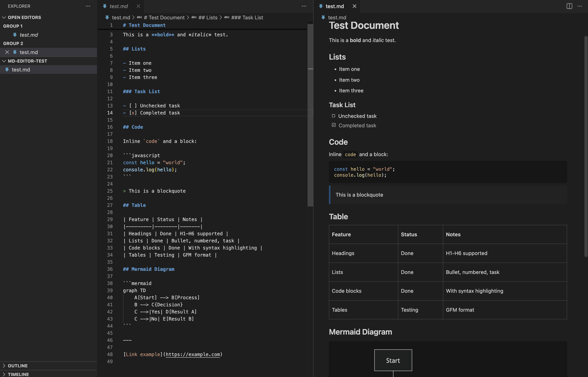The image size is (588, 377).
Task: Expand the TIMELINE section
Action: [4, 374]
